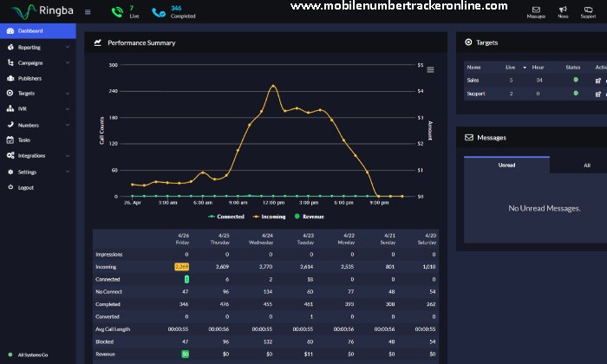
Task: Click the green status dot for Sales
Action: [x=574, y=80]
